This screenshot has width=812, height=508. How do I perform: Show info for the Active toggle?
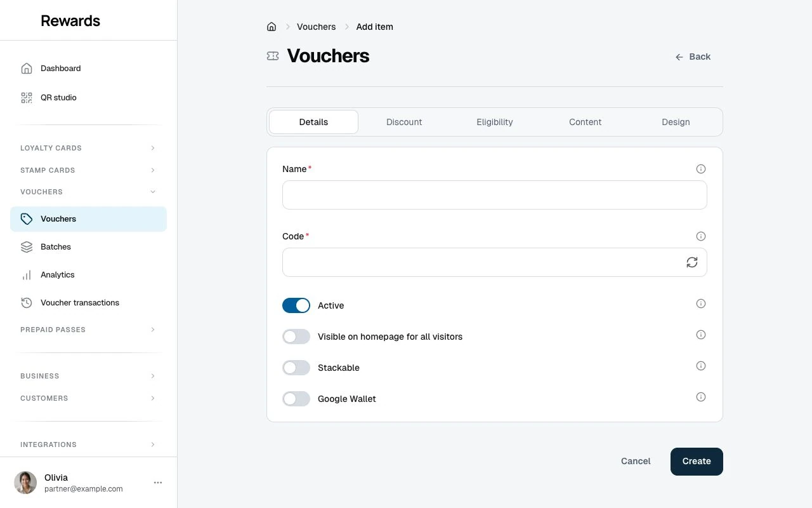point(701,304)
